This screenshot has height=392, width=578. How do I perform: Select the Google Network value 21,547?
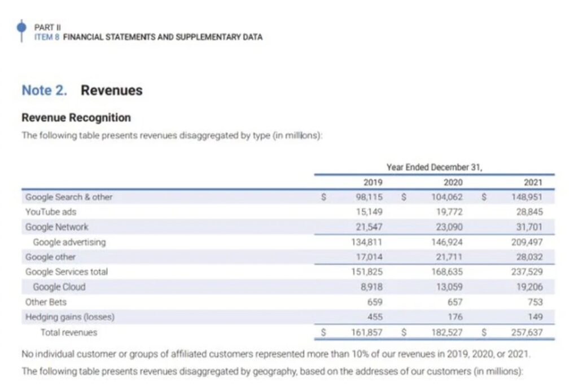[x=369, y=227]
